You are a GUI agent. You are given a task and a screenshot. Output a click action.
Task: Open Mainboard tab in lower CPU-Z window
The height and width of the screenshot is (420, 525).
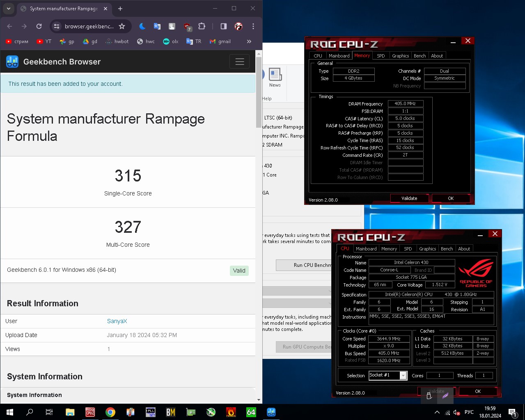[366, 249]
